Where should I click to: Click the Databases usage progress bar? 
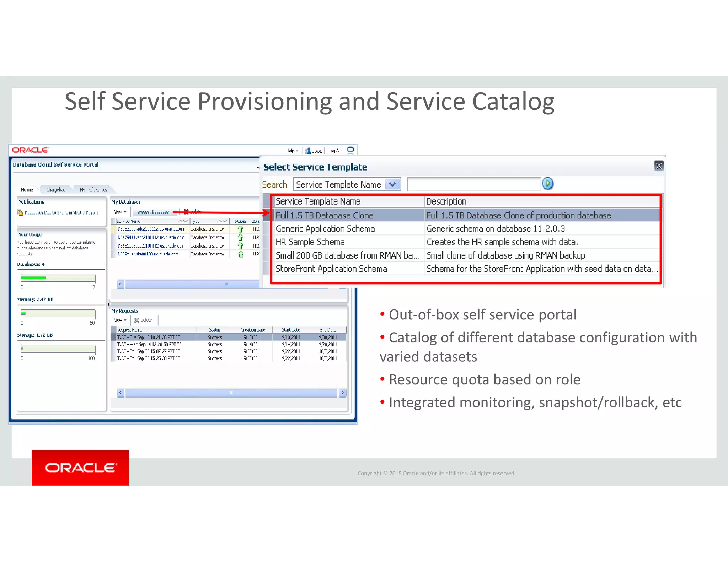pyautogui.click(x=58, y=277)
